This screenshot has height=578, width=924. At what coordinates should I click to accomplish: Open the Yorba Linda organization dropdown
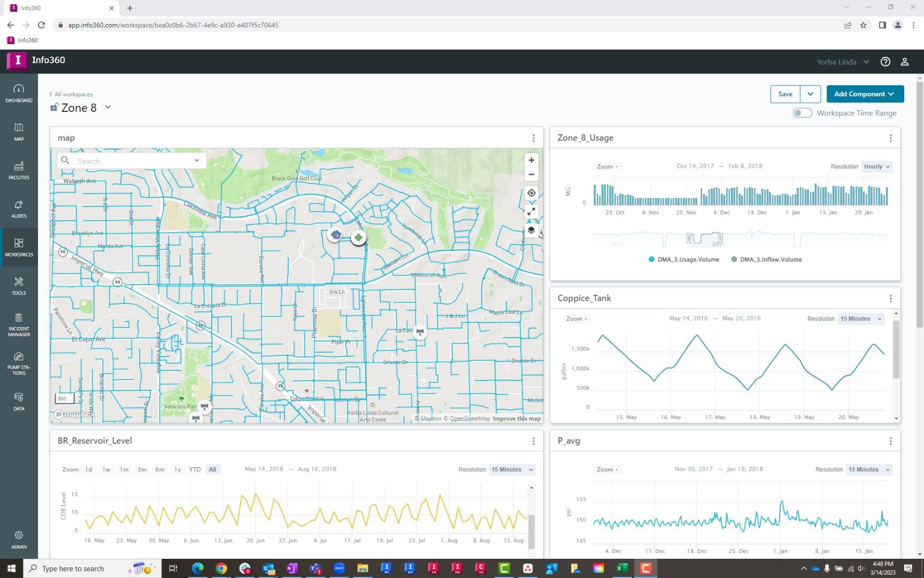(x=842, y=62)
